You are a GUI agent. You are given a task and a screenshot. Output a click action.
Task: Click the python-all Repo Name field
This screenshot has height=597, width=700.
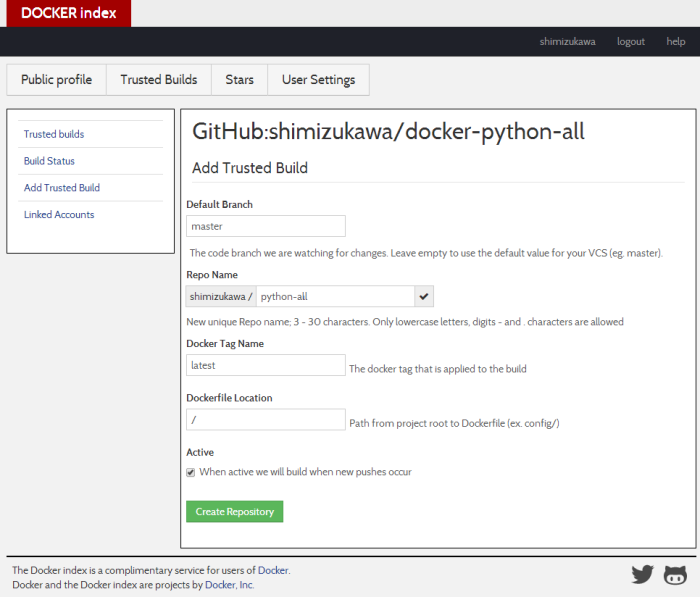[335, 296]
